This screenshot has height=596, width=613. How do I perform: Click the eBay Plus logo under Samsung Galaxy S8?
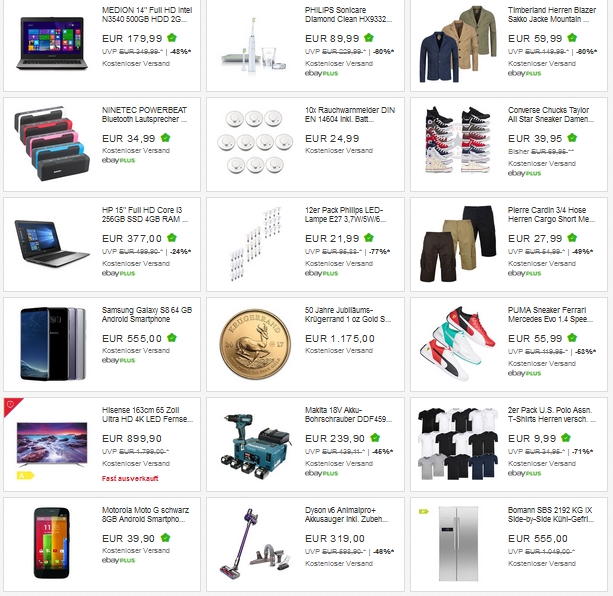click(x=118, y=360)
